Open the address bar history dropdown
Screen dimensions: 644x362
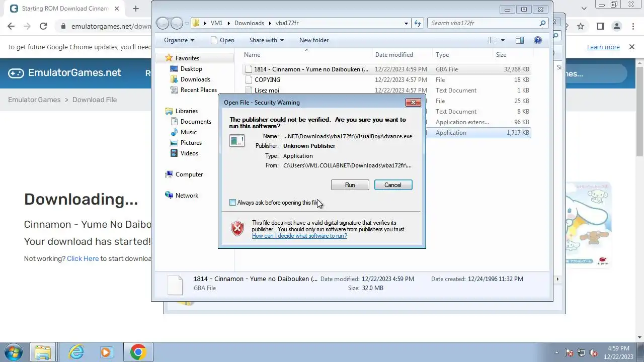click(407, 23)
